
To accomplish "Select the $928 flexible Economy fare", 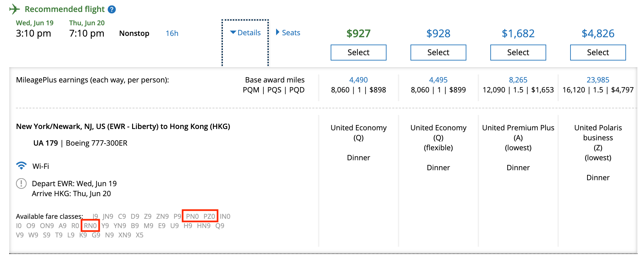I will point(438,53).
